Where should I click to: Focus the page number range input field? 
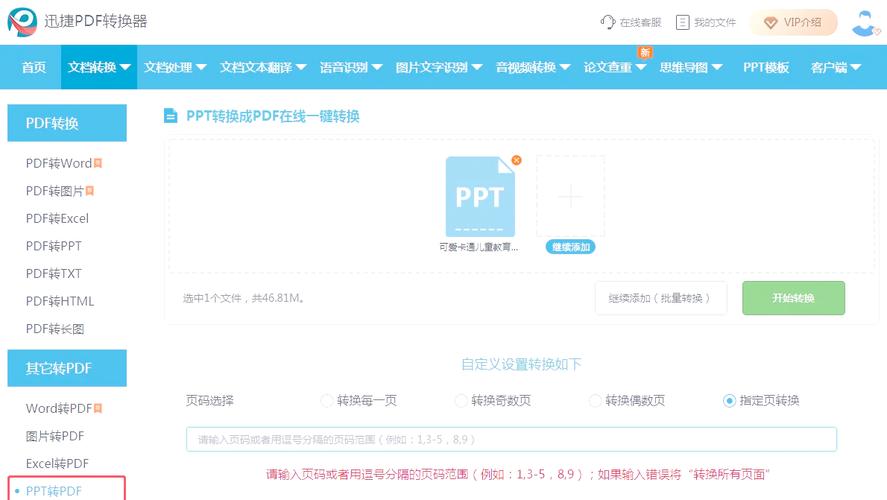(511, 439)
